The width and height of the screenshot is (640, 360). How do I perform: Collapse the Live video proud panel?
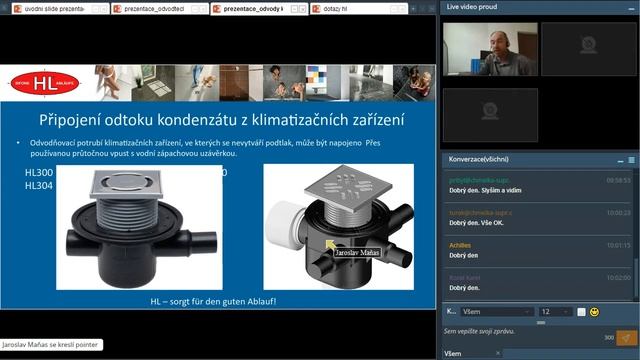point(631,8)
